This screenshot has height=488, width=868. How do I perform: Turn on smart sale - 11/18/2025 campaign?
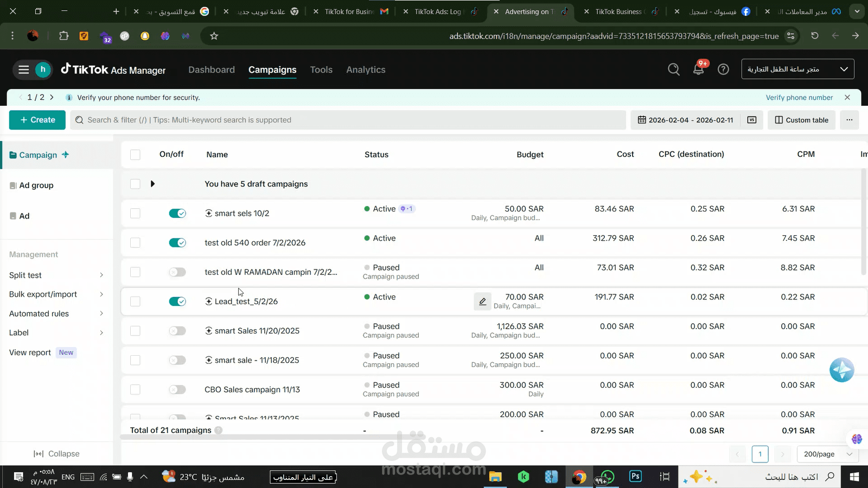(177, 360)
